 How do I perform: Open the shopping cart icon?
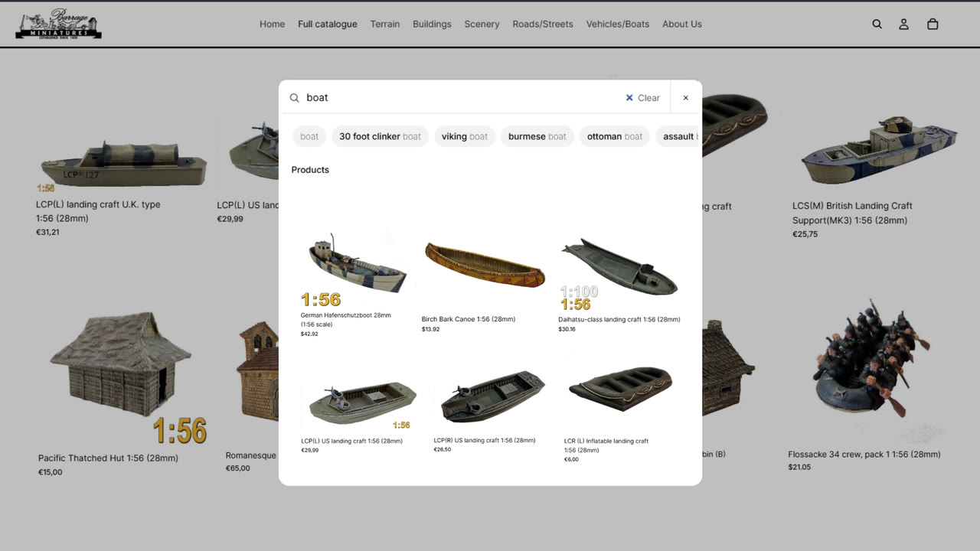933,24
